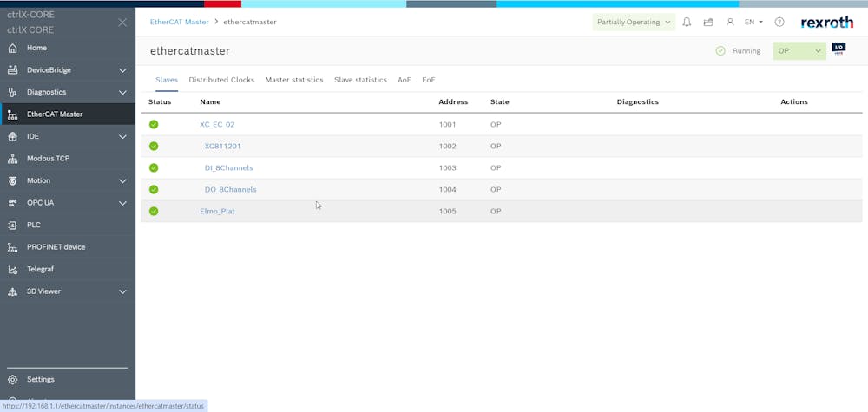
Task: Open the XC_EC_02 slave link
Action: [x=217, y=124]
